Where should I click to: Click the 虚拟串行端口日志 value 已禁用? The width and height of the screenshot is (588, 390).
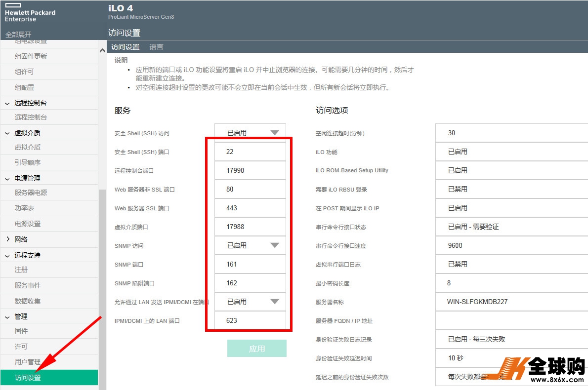[511, 264]
